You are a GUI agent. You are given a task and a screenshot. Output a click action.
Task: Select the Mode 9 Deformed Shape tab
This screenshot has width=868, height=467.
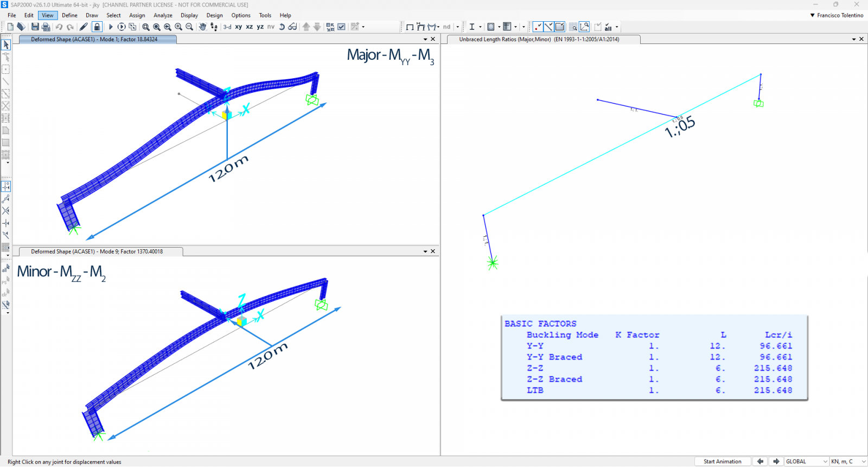point(97,251)
